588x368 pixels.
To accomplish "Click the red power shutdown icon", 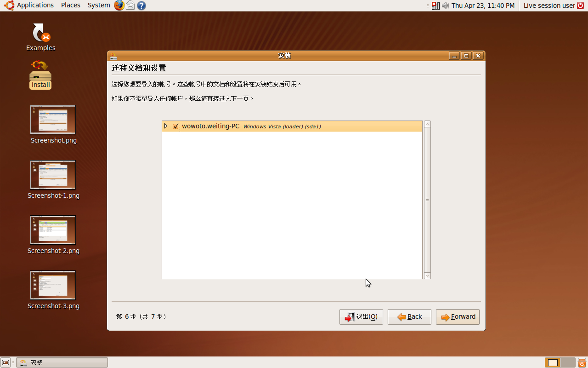I will [581, 6].
